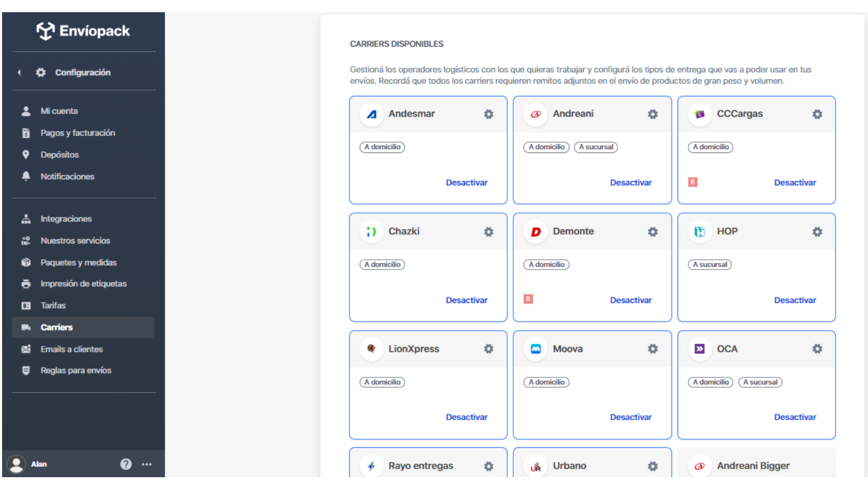Go back with Configuración arrow
The width and height of the screenshot is (868, 488).
[19, 72]
